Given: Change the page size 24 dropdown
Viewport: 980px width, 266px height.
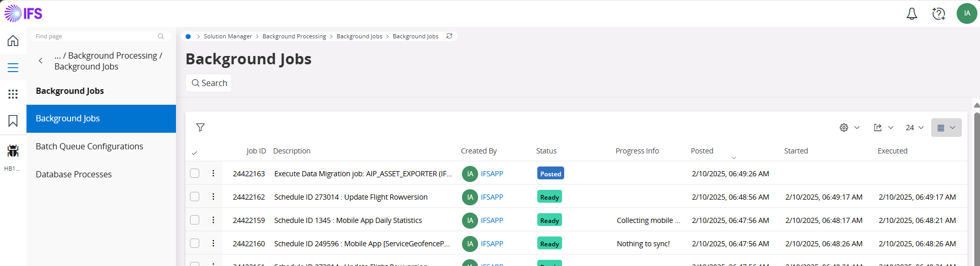Looking at the screenshot, I should [x=914, y=128].
